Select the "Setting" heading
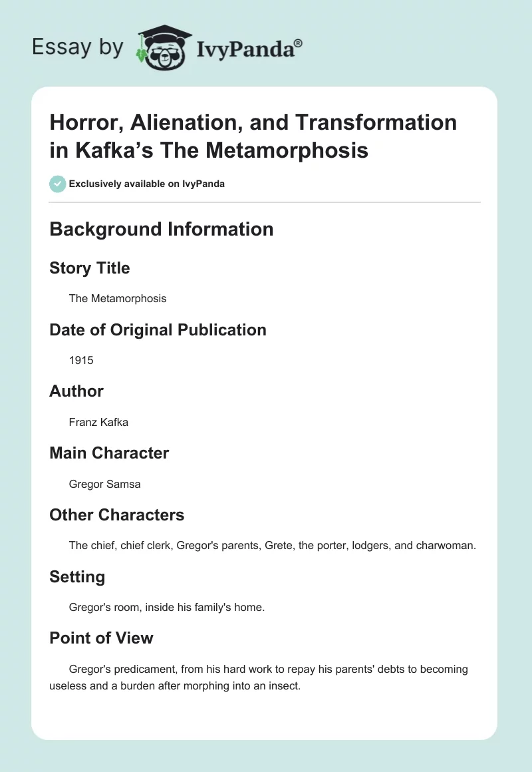 click(77, 576)
